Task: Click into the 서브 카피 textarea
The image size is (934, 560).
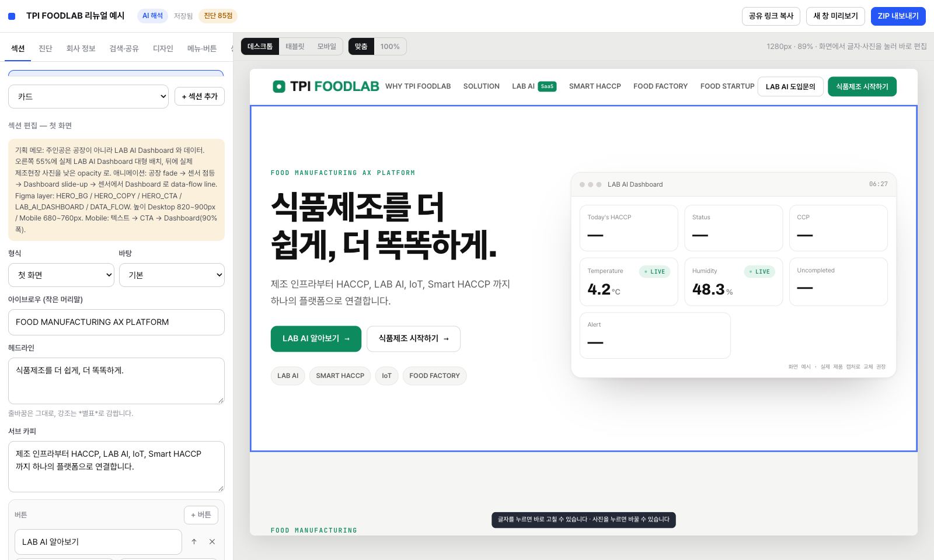Action: click(116, 467)
